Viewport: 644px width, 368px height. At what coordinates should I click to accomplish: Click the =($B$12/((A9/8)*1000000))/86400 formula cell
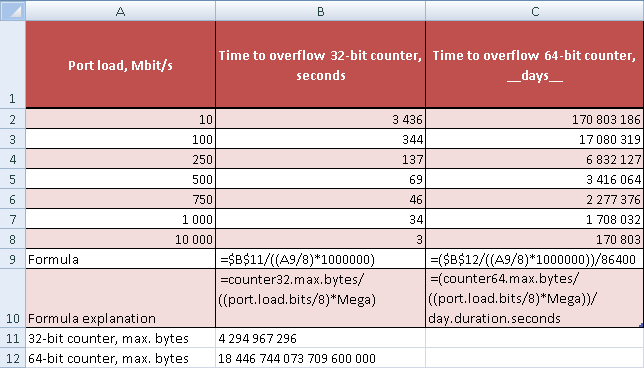coord(535,259)
